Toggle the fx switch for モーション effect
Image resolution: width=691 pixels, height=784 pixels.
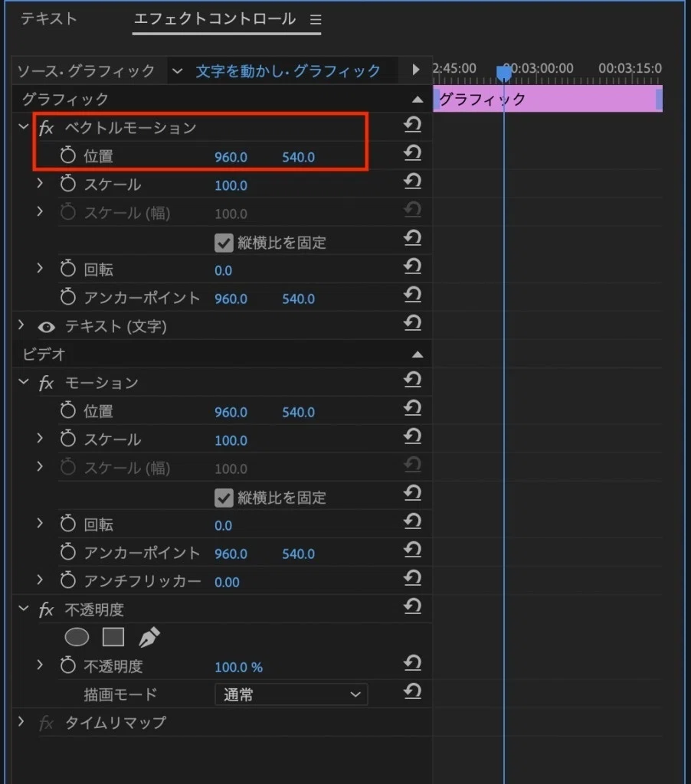pyautogui.click(x=47, y=383)
